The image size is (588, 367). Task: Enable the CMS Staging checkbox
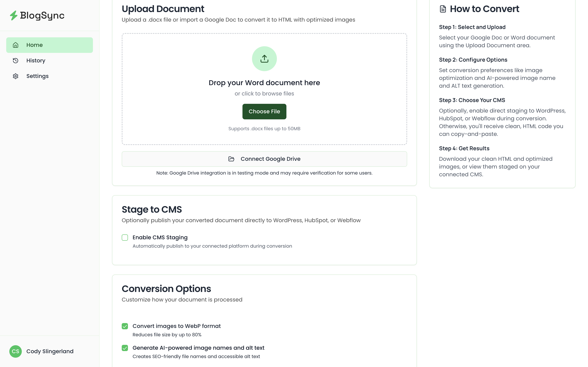[125, 237]
